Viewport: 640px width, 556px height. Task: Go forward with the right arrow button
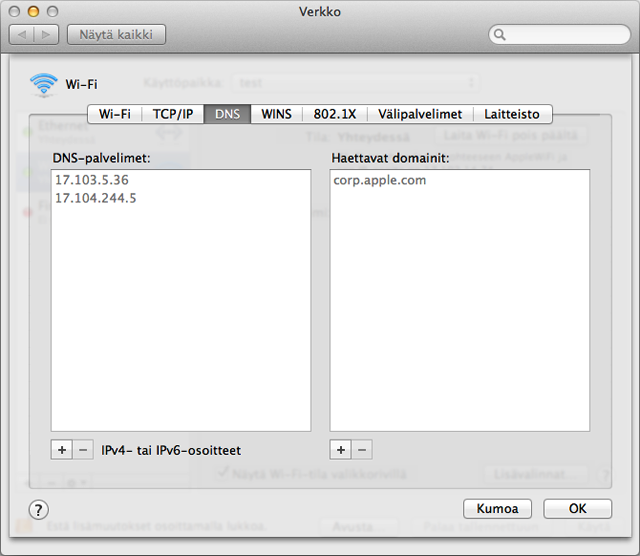pyautogui.click(x=46, y=35)
